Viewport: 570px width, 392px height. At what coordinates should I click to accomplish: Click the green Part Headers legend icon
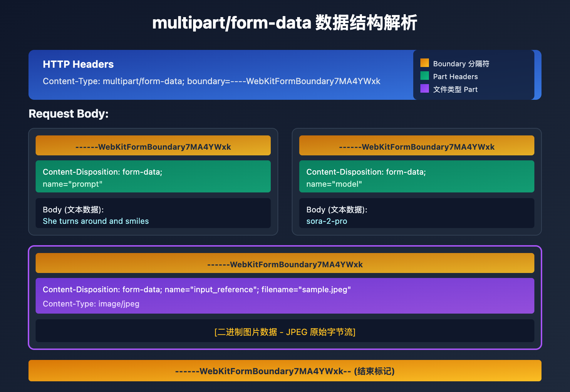424,76
